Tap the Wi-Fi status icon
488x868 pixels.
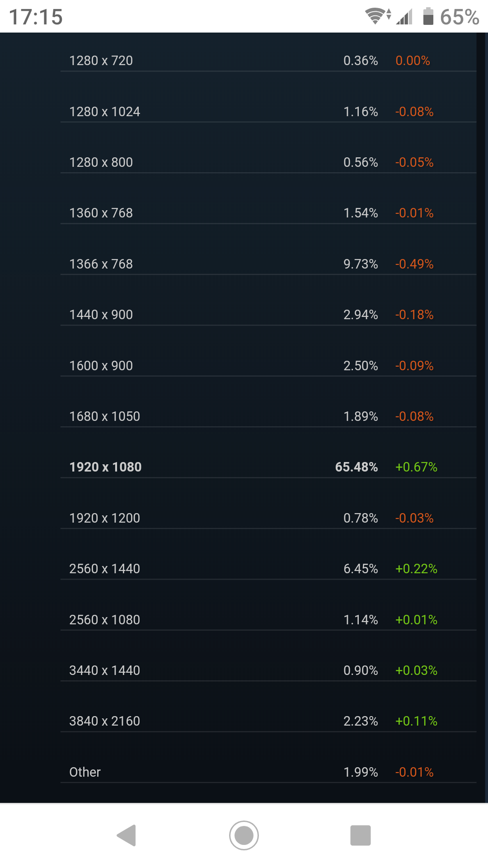375,16
